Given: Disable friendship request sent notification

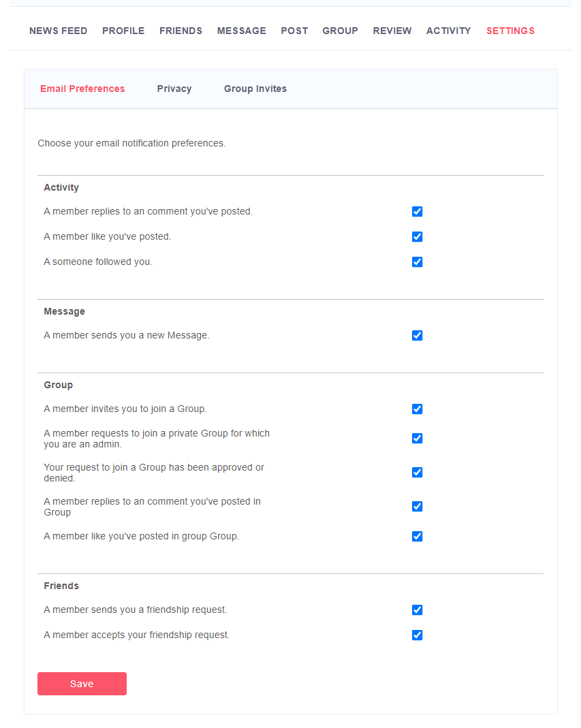Looking at the screenshot, I should [x=417, y=610].
